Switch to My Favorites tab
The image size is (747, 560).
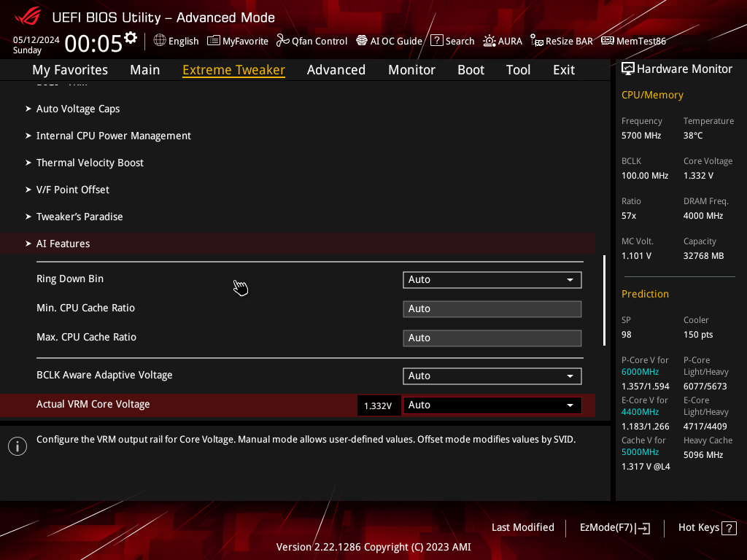(70, 70)
